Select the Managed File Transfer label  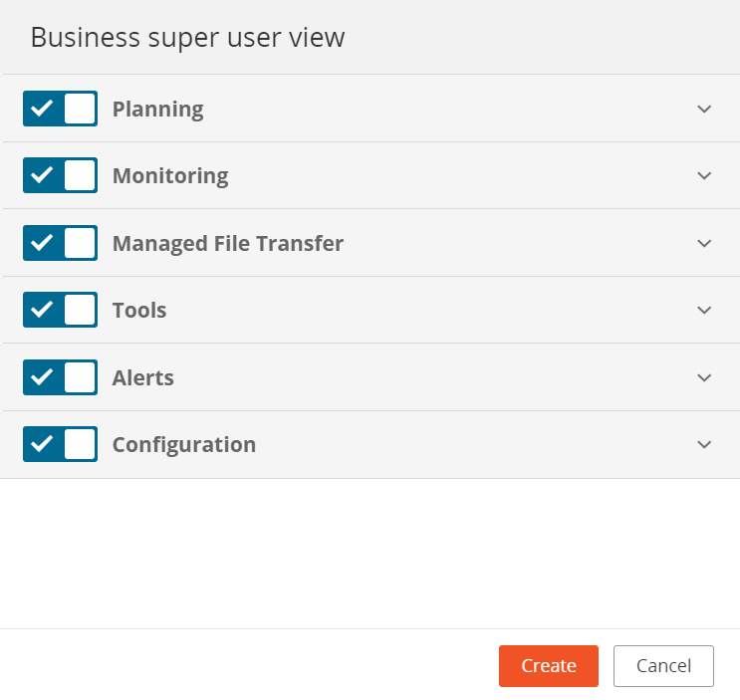[227, 243]
